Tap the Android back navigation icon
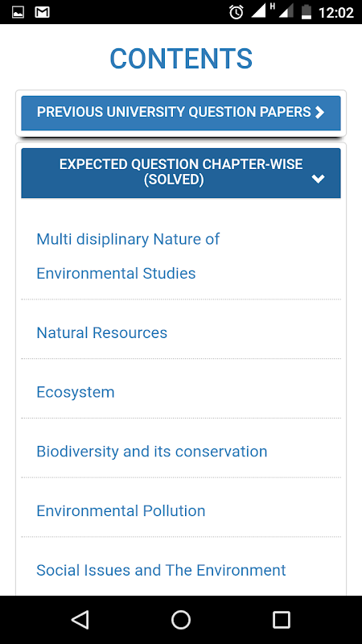Viewport: 362px width, 644px height. [x=80, y=620]
